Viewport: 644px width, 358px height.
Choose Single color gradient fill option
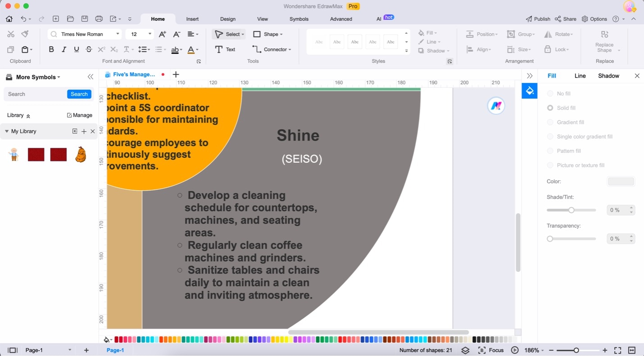[550, 137]
